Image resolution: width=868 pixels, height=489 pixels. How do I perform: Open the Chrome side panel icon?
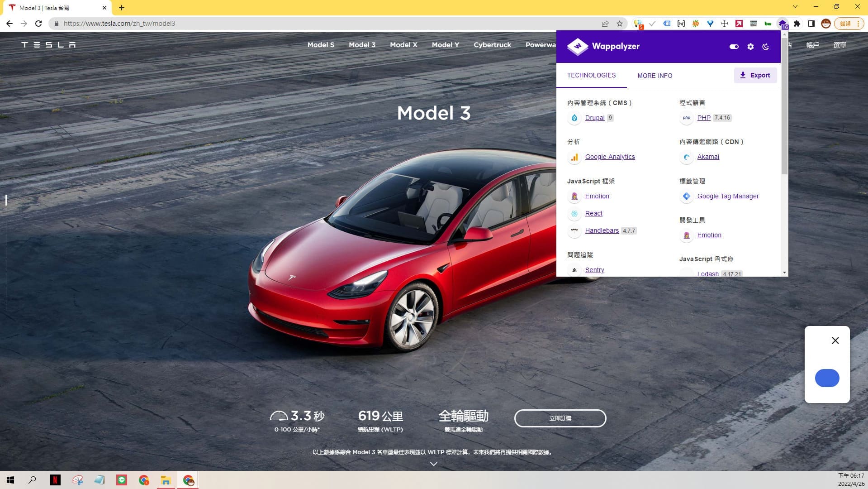(x=811, y=24)
